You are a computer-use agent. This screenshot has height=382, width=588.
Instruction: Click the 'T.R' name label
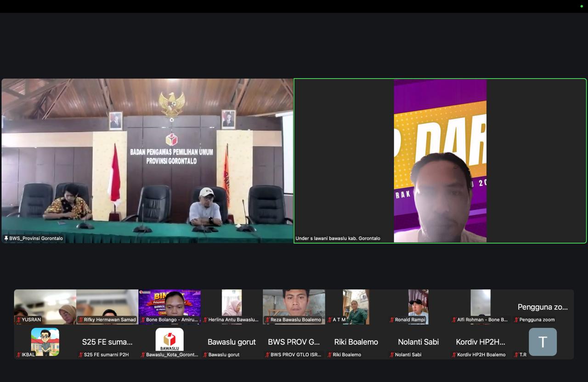(523, 354)
